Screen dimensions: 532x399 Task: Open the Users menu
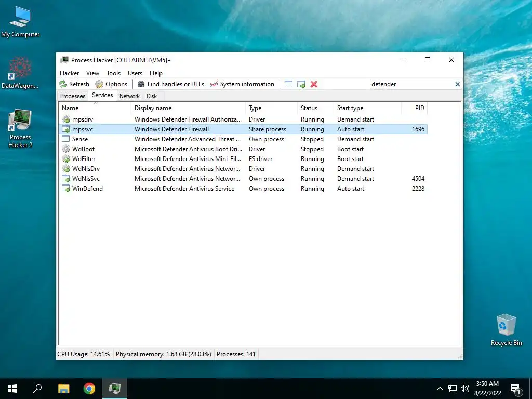point(135,73)
